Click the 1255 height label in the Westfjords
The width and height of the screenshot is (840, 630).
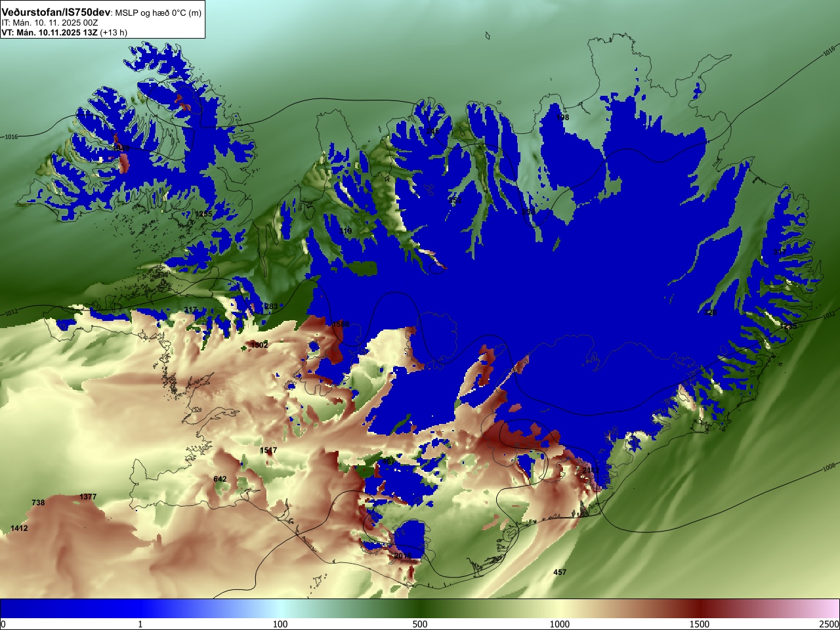(203, 214)
